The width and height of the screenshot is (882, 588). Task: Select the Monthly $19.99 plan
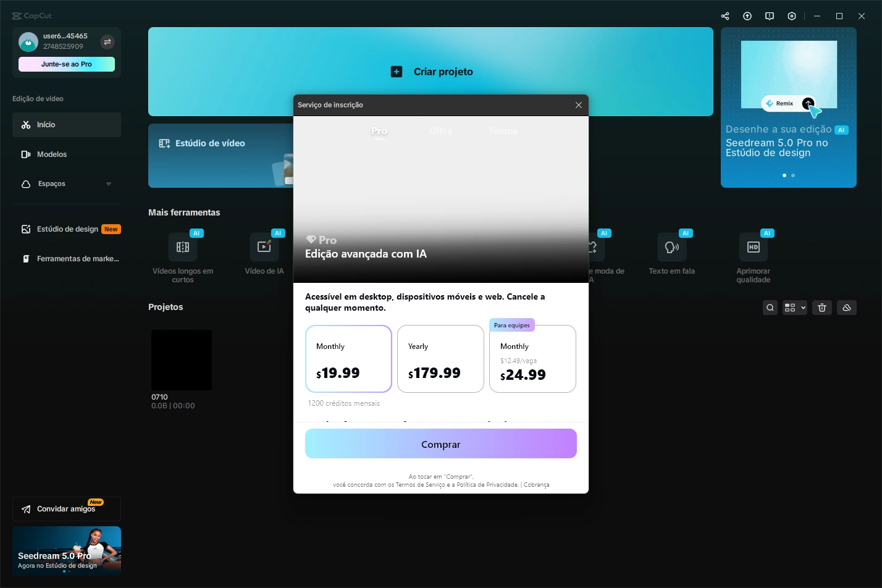(348, 359)
